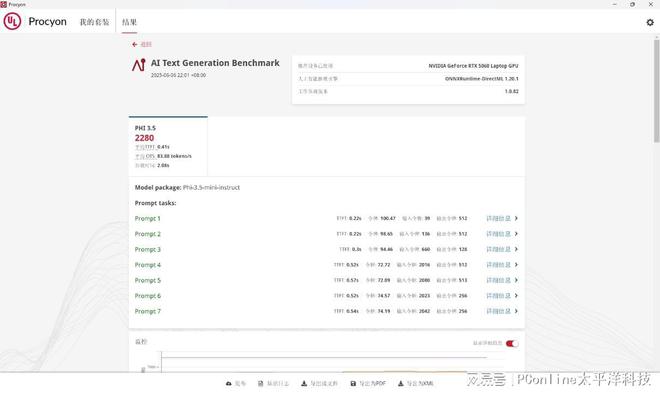Click the UL Procyon logo

point(12,21)
